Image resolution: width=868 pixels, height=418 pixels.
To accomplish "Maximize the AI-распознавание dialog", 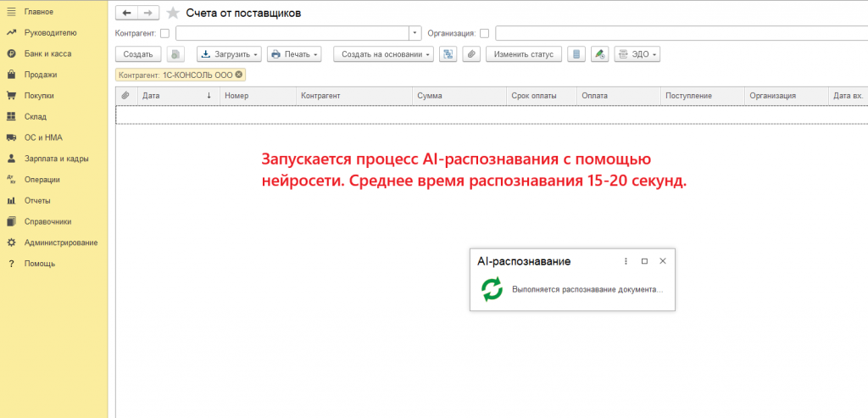I will coord(644,261).
